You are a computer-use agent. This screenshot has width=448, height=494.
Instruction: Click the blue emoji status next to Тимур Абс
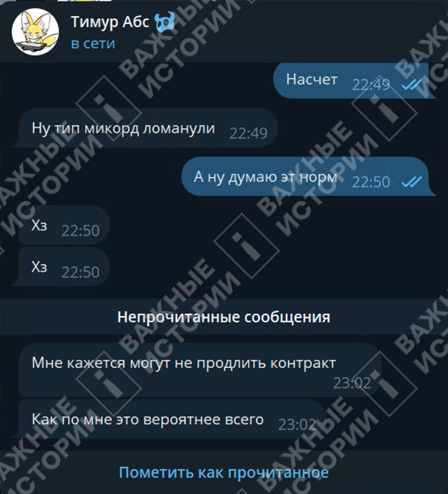point(165,22)
